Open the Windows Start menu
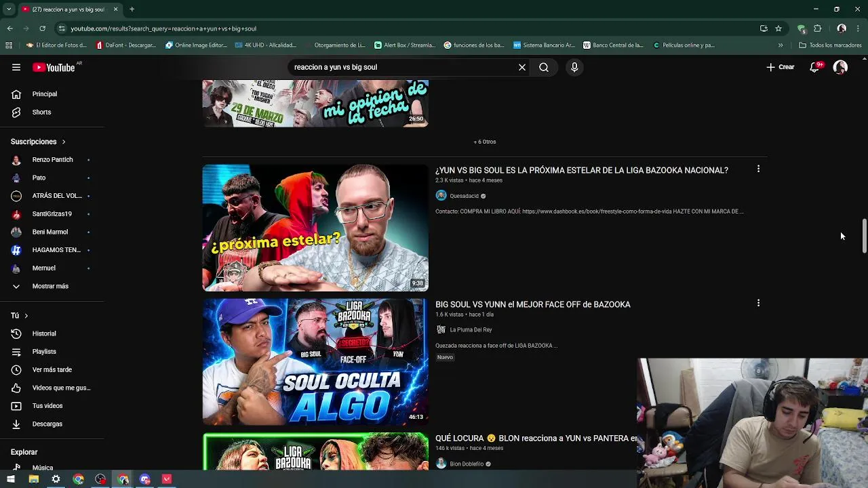This screenshot has width=868, height=488. point(11,479)
